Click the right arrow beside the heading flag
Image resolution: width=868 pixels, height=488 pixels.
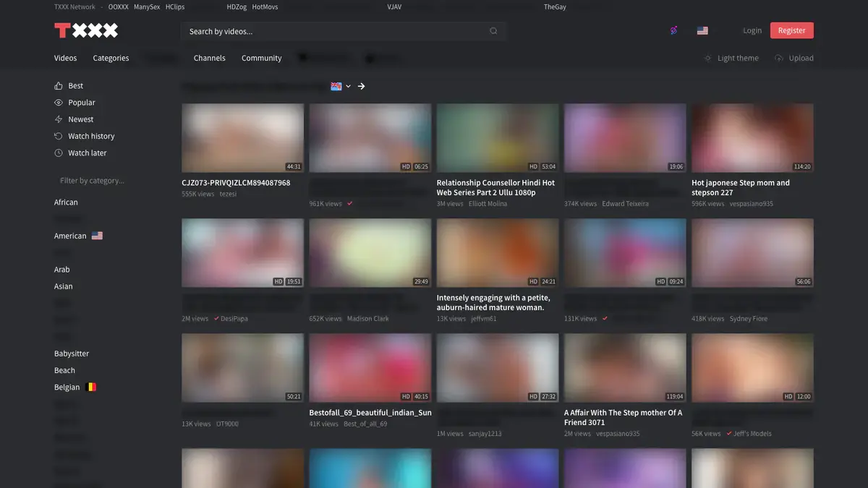coord(361,86)
